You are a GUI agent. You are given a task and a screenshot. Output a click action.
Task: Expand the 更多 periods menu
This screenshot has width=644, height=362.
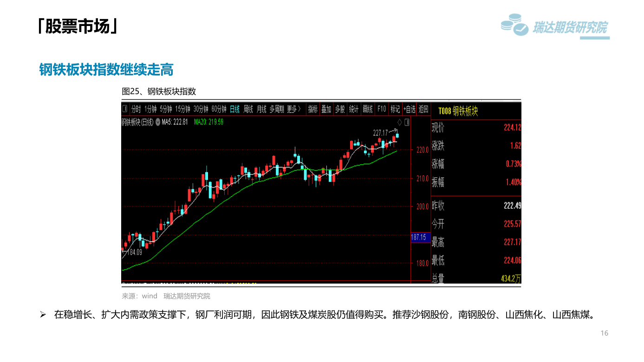[x=293, y=109]
